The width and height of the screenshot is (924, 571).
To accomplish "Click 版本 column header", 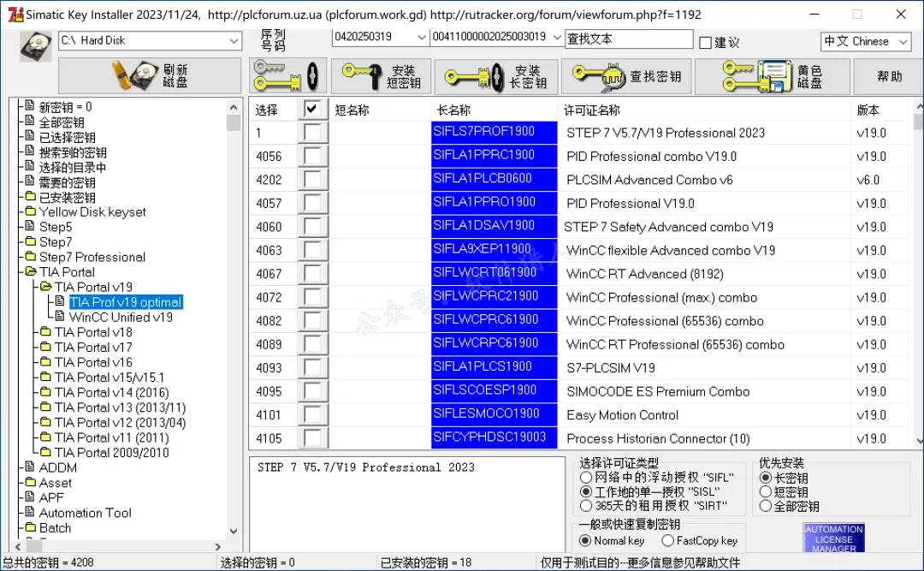I will [x=868, y=110].
